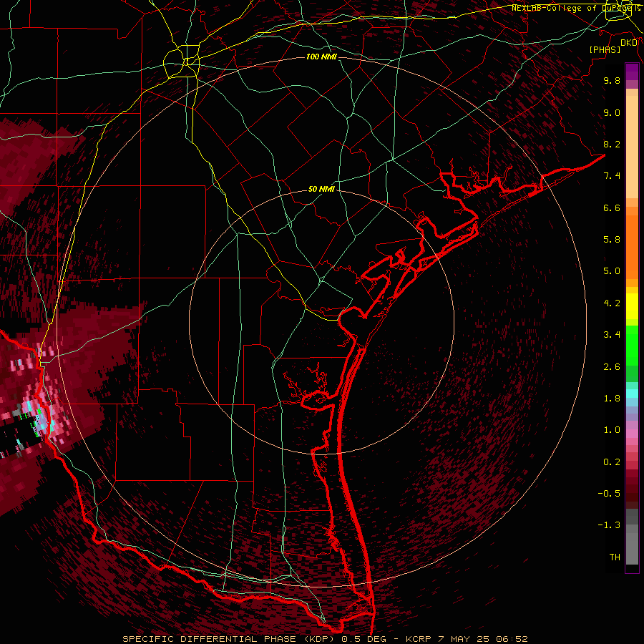Click the orange segment of the color bar

pos(632,246)
